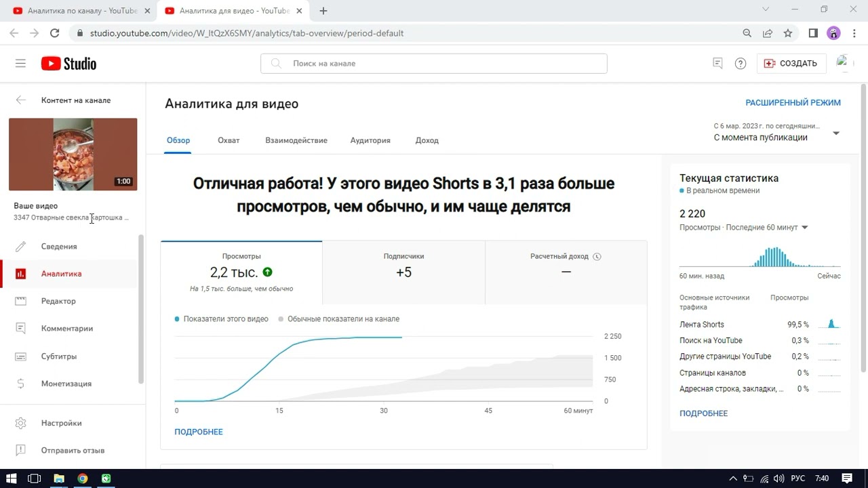The image size is (868, 488).
Task: Open Chrome from taskbar
Action: pyautogui.click(x=83, y=478)
